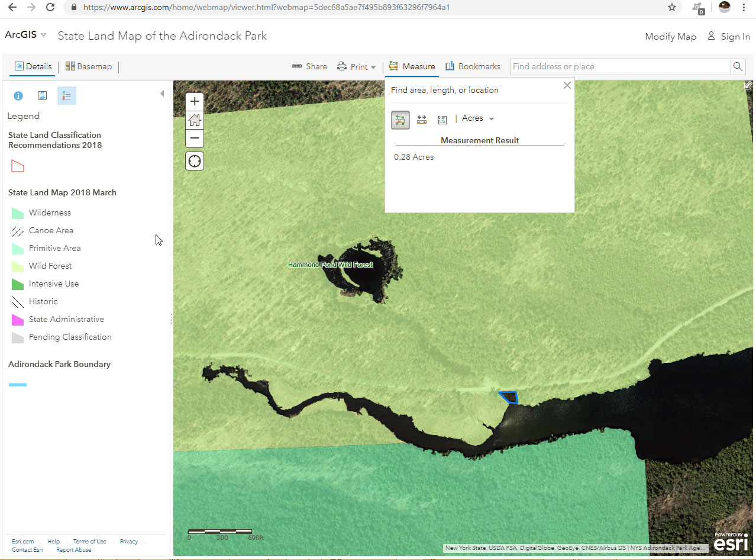Click the Historic legend entry

pos(43,301)
